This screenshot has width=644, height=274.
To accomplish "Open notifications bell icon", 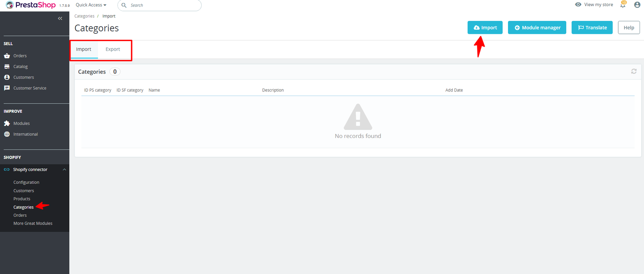I will point(623,5).
